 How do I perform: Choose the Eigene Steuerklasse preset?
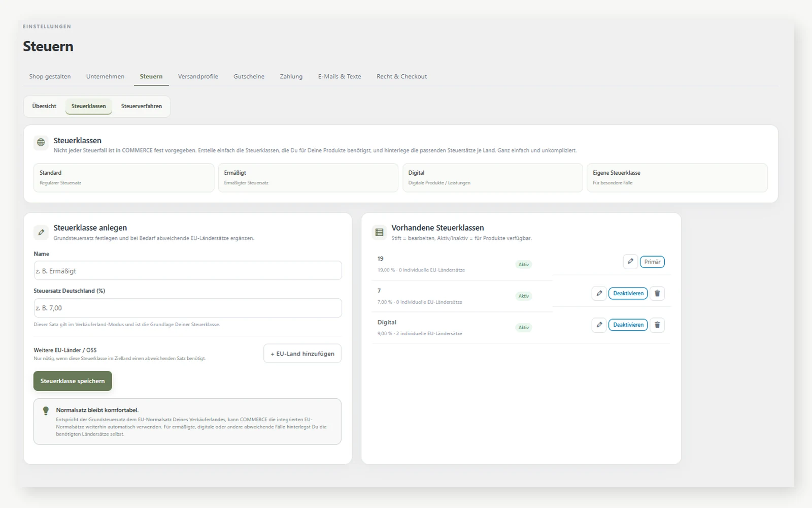[677, 177]
